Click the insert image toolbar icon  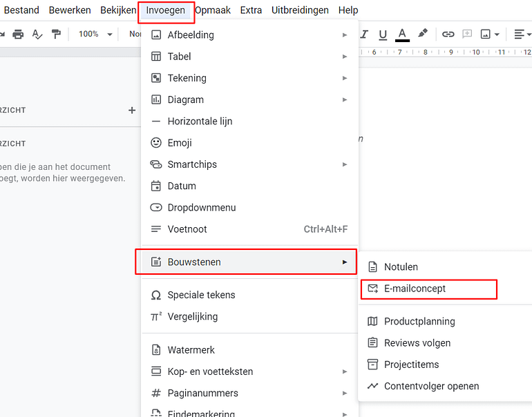(486, 35)
